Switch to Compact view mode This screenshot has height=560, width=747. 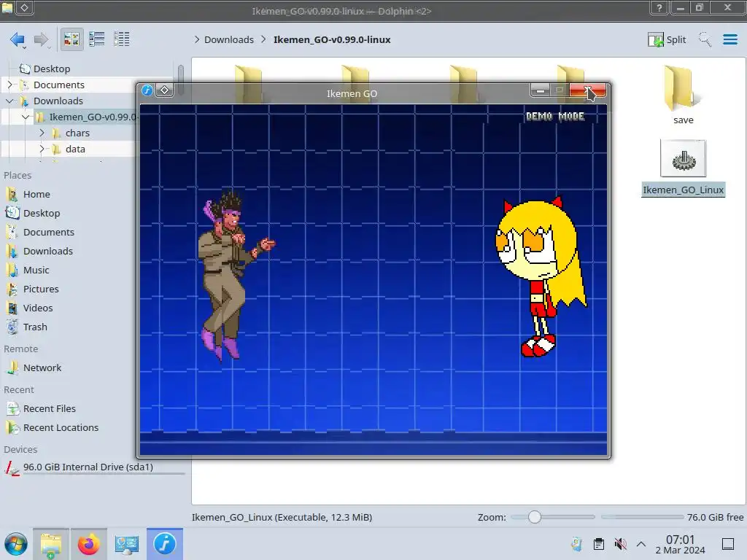pos(97,39)
